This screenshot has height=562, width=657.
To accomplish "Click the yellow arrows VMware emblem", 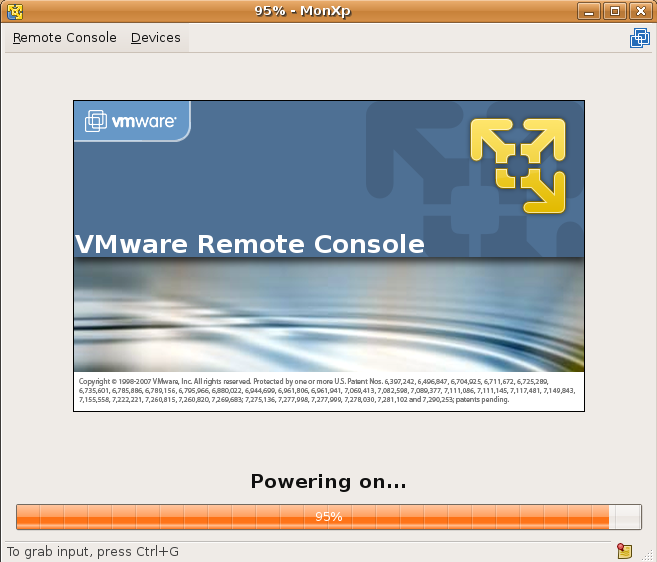I will tap(518, 166).
